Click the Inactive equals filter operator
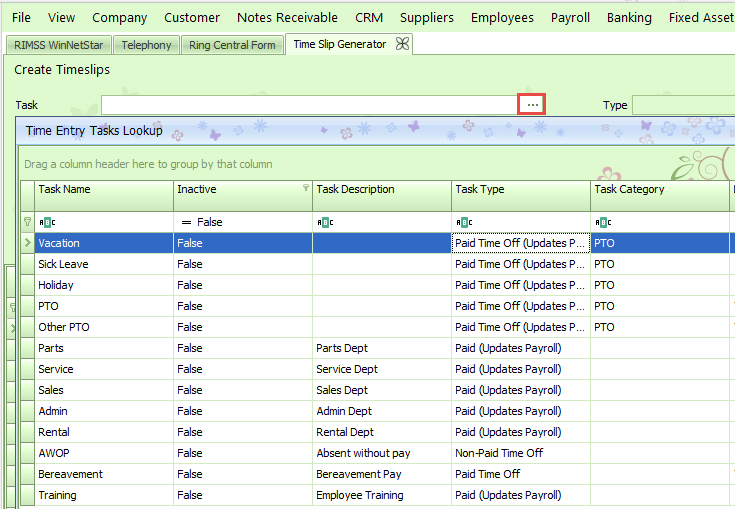Viewport: 735px width, 509px height. 185,222
